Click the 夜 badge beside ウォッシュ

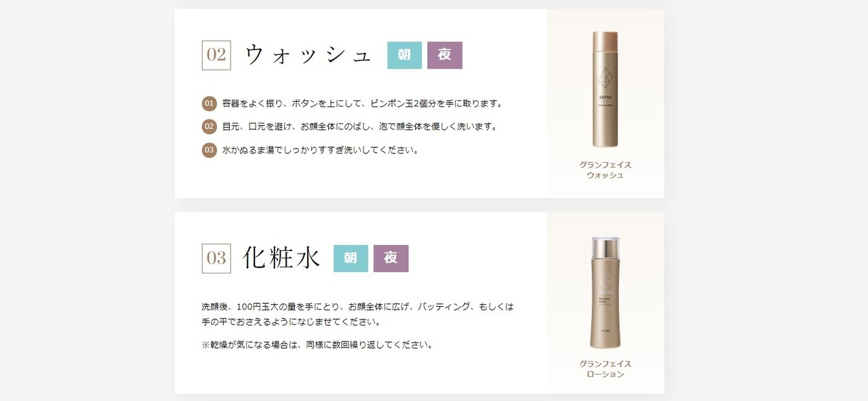445,56
